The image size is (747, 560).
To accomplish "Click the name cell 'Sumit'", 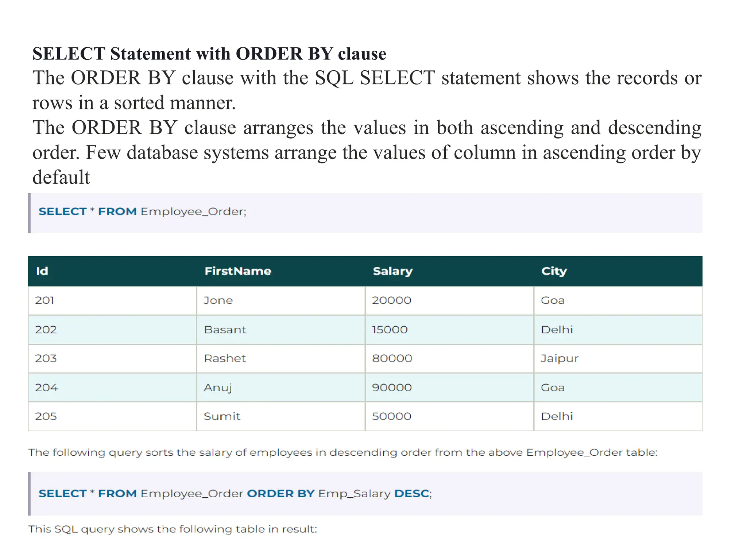I will [281, 416].
